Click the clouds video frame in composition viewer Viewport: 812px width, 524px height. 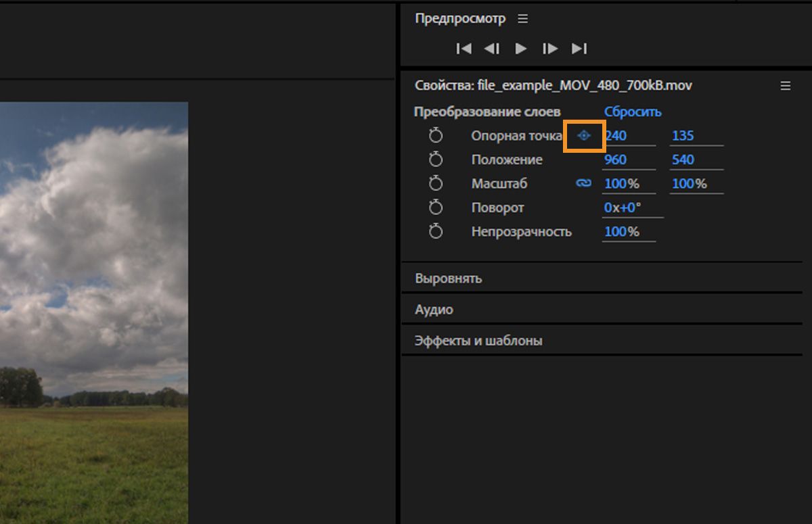pyautogui.click(x=94, y=312)
